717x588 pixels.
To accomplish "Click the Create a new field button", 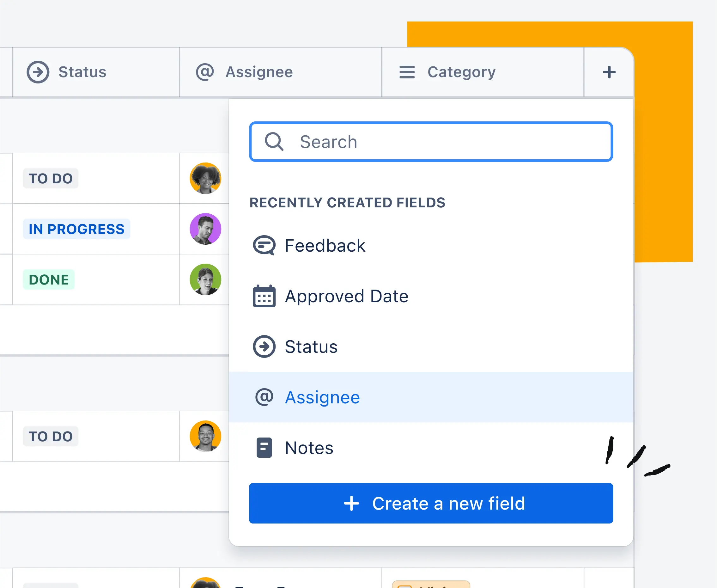I will (431, 503).
